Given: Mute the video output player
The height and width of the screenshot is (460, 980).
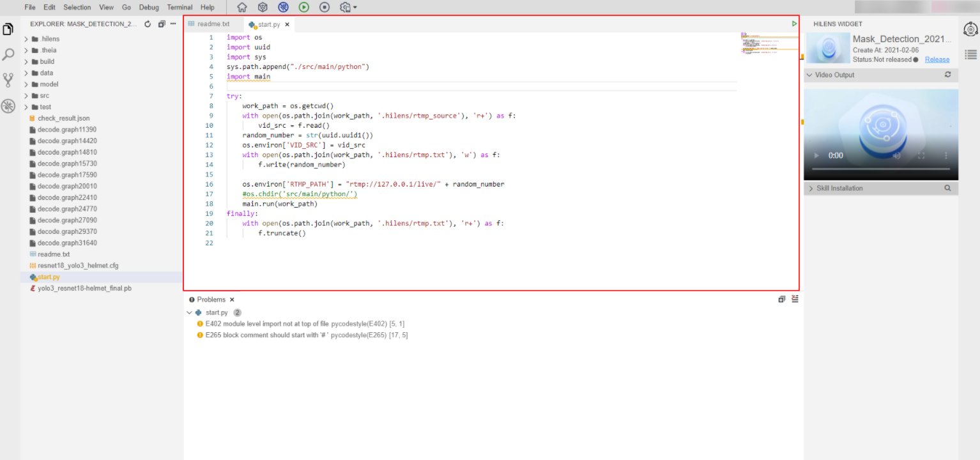Looking at the screenshot, I should [x=896, y=155].
